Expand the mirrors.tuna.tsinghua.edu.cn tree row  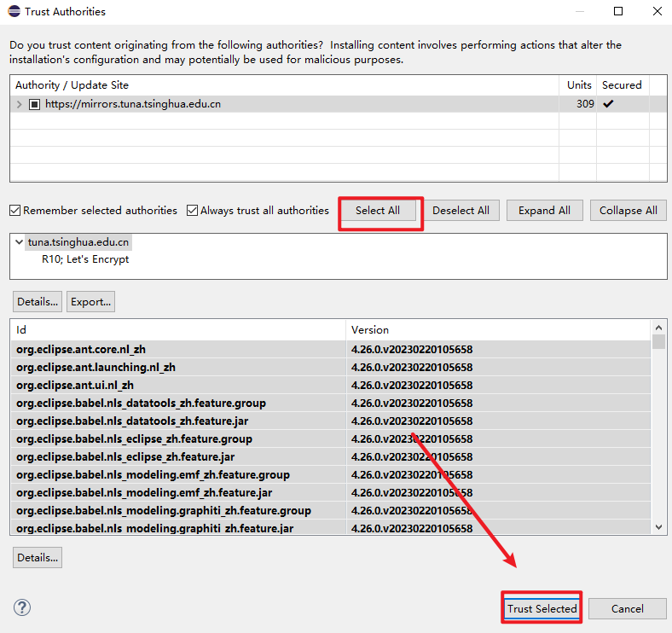(x=20, y=104)
